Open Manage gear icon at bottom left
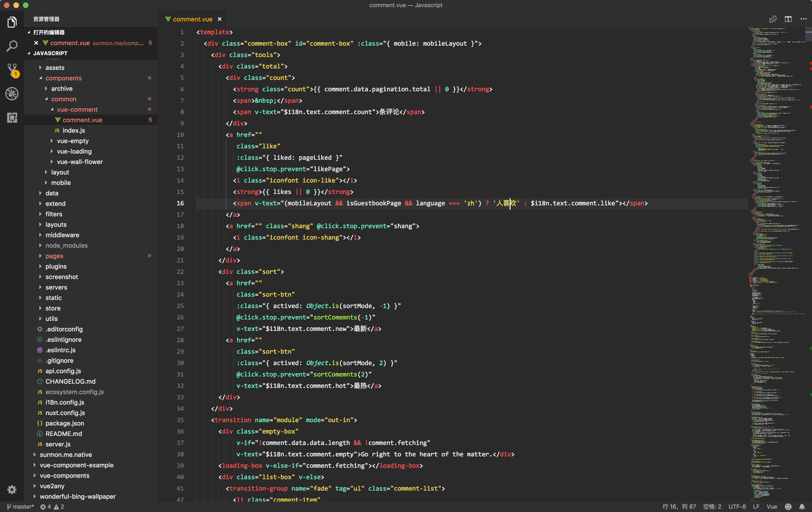Viewport: 812px width, 512px height. tap(12, 489)
